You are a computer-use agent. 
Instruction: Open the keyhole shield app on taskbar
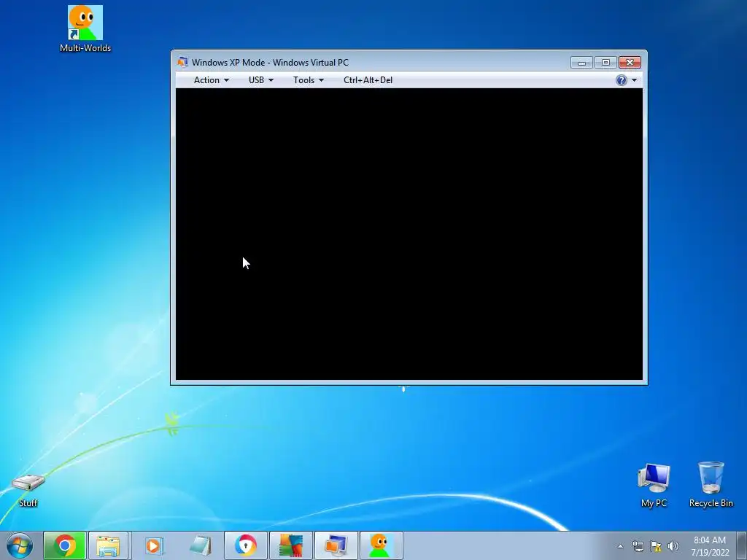(246, 545)
